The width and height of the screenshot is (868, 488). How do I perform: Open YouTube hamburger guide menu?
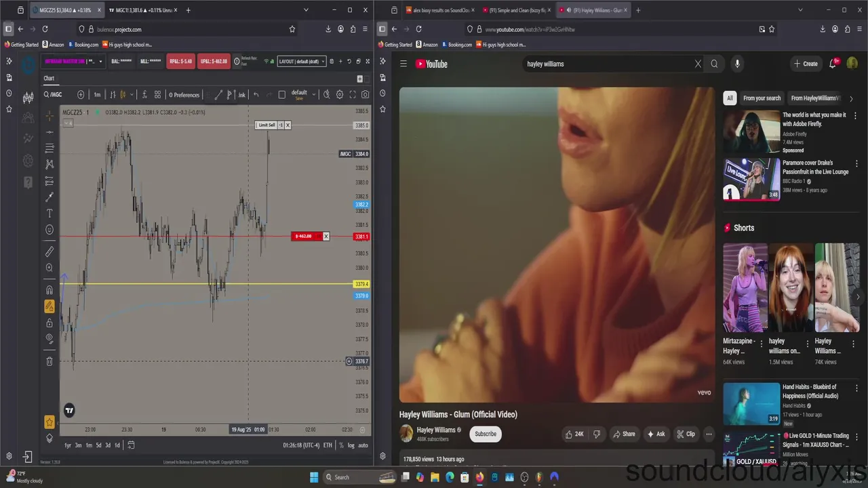[x=403, y=64]
